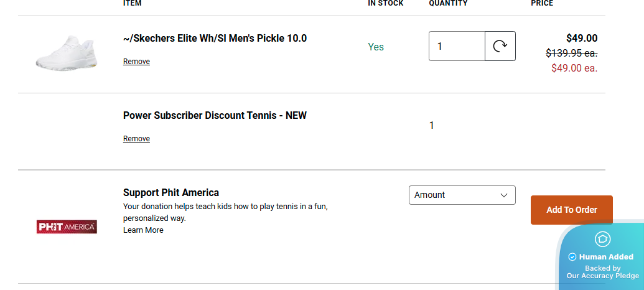Remove the Skechers Elite shoe from cart
Screen dimensions: 644x290
click(x=136, y=62)
